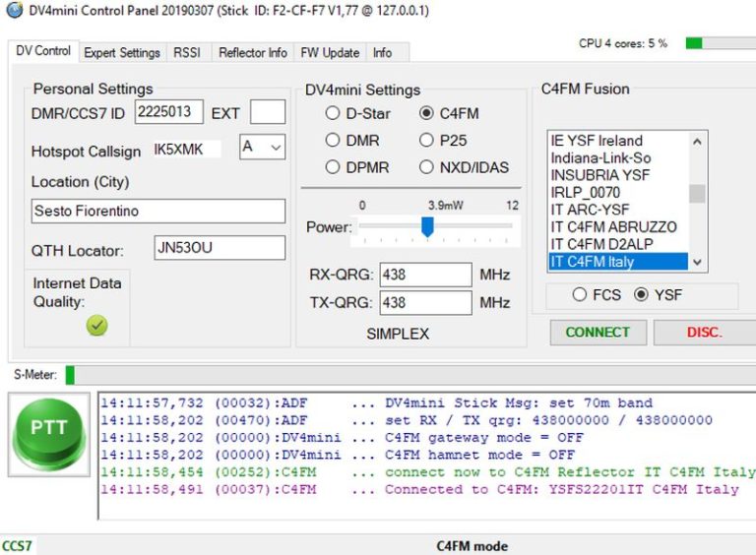Click the green Internet Data Quality checkmark
756x555 pixels.
click(96, 325)
